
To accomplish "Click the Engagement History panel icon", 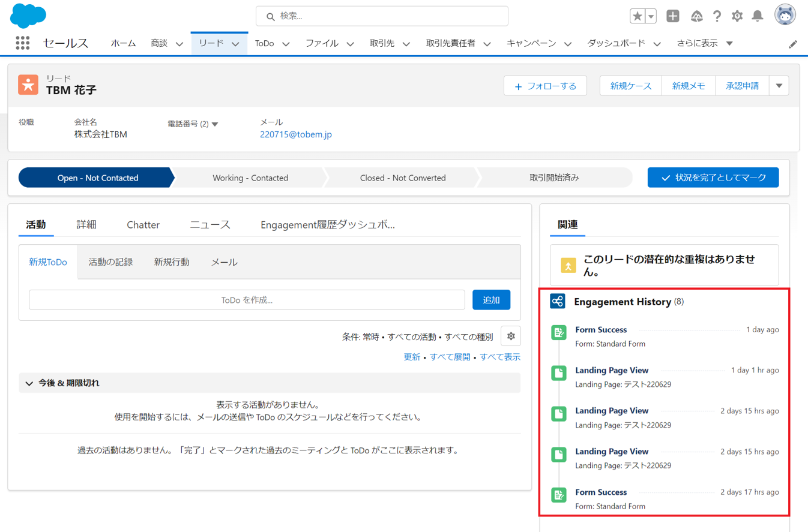I will point(558,301).
